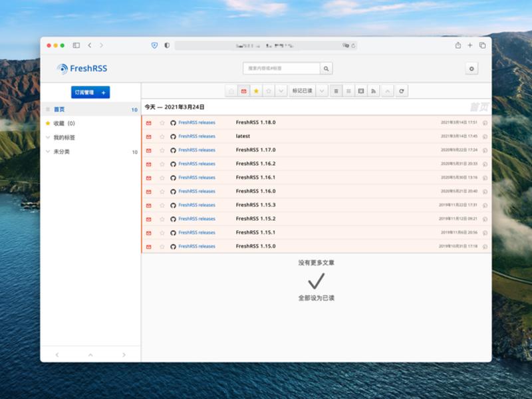This screenshot has width=532, height=399.
Task: Open dropdown beside 标记已读
Action: point(322,91)
